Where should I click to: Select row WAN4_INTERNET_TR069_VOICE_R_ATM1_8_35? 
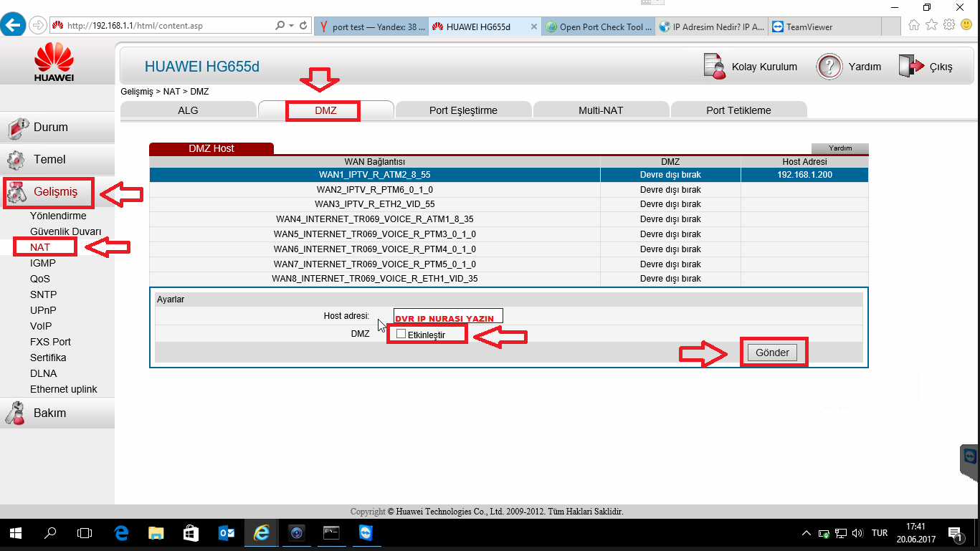pos(509,219)
